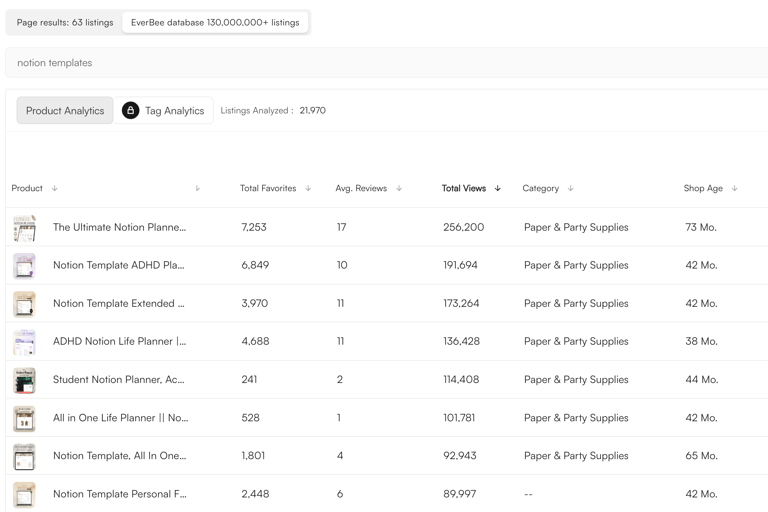Image resolution: width=768 pixels, height=512 pixels.
Task: Click the 6,849 favorites value
Action: (255, 265)
